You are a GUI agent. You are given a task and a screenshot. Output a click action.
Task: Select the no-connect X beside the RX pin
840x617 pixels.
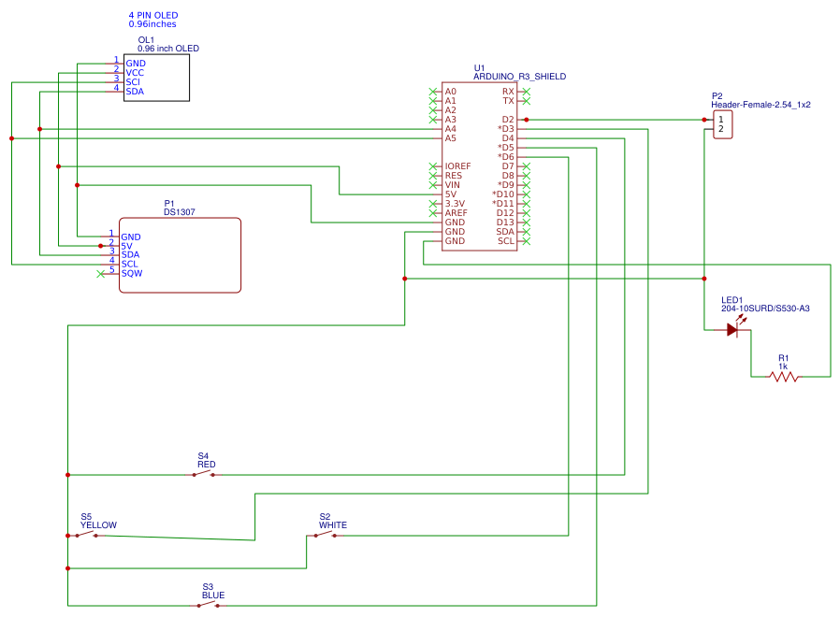coord(527,92)
